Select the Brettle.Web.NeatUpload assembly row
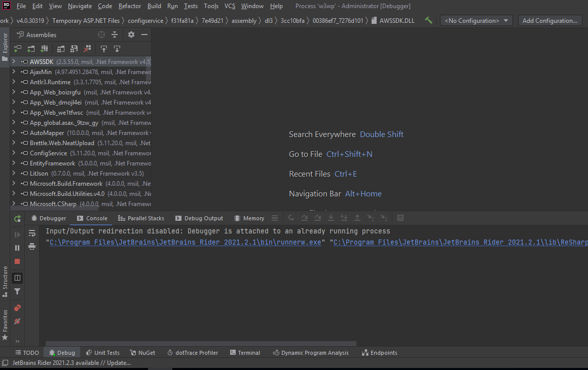Viewport: 588px width, 370px height. tap(81, 143)
